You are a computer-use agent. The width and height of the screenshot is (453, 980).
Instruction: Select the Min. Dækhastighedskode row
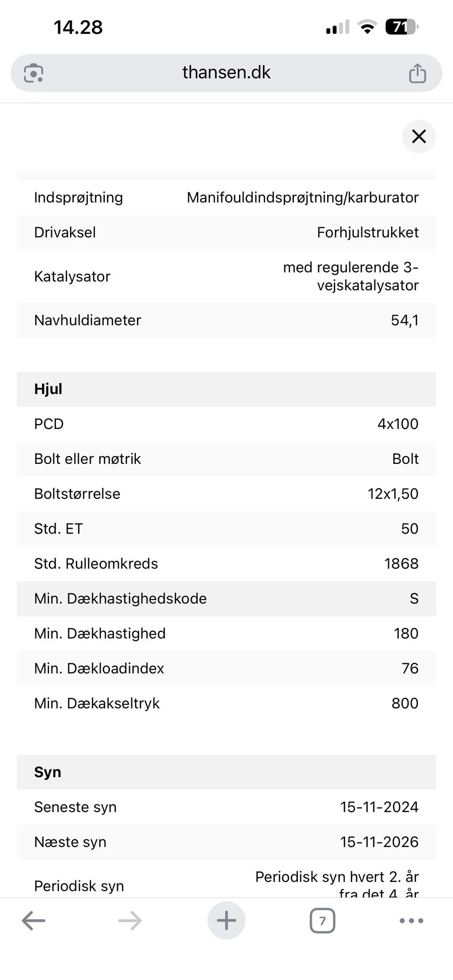pos(226,598)
